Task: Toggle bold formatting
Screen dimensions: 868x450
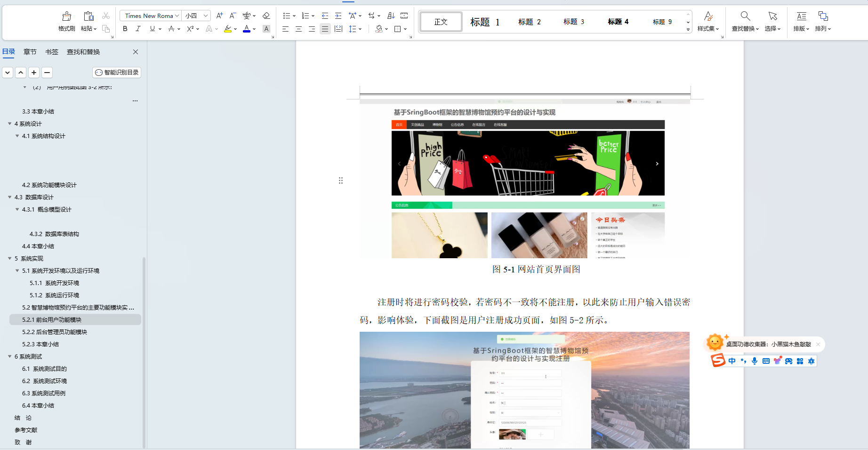Action: pos(125,29)
